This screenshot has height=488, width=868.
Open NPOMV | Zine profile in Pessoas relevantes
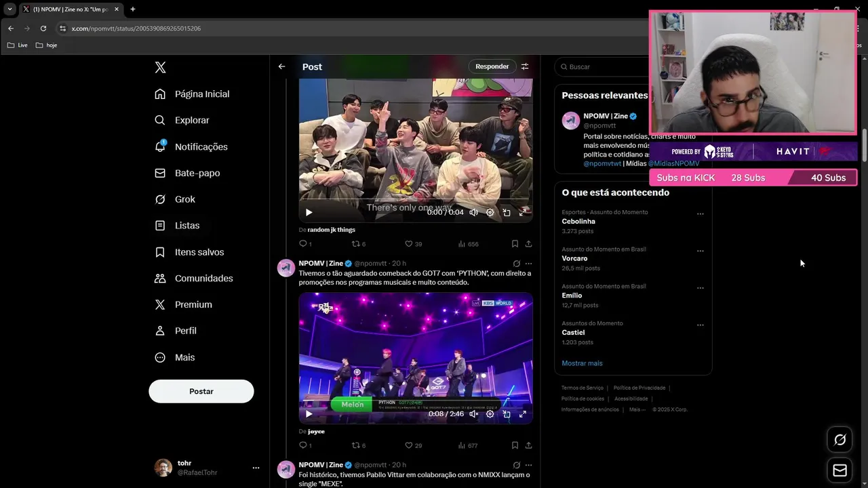pos(605,116)
